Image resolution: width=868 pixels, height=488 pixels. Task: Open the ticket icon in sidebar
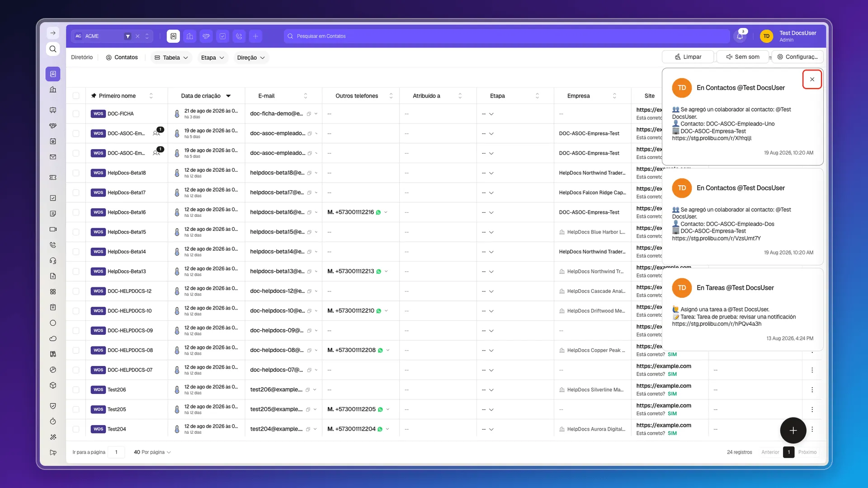(53, 178)
